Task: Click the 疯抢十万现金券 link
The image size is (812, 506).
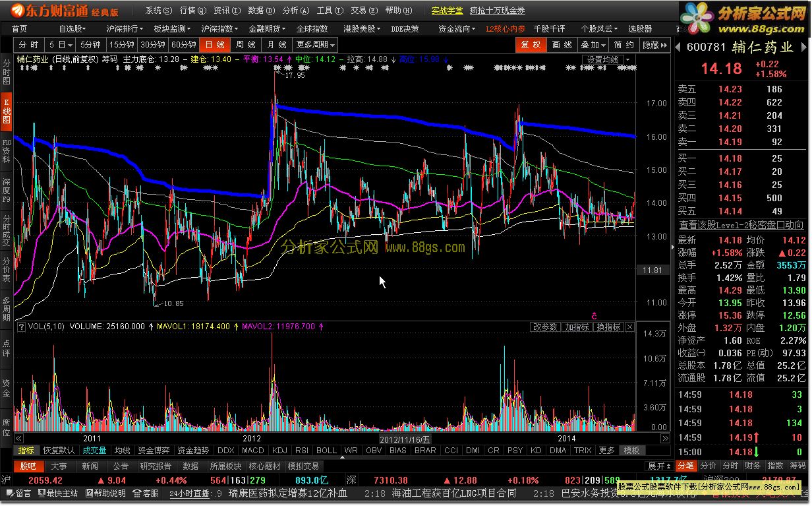Action: pyautogui.click(x=498, y=11)
